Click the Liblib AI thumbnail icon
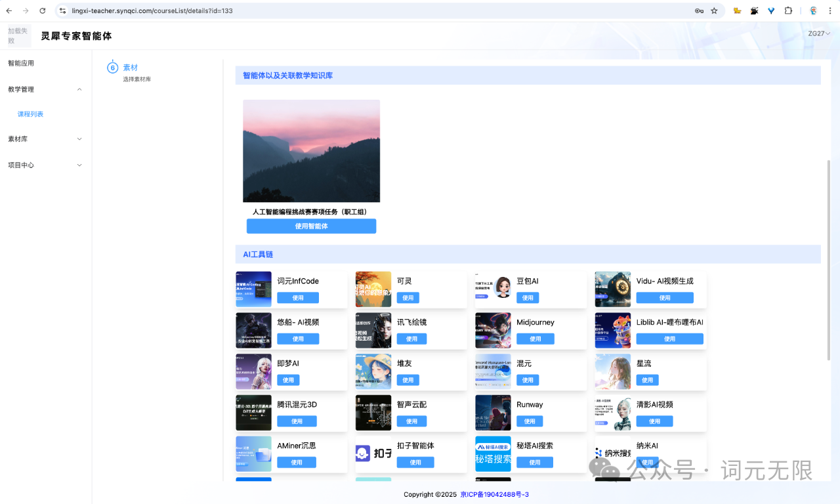The image size is (840, 504). (x=613, y=330)
